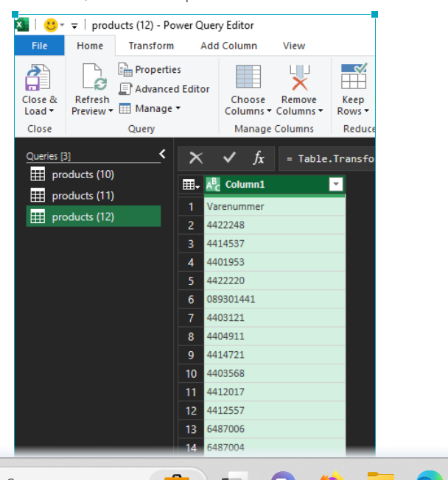Image resolution: width=448 pixels, height=480 pixels.
Task: Select the cell with value 4401953
Action: click(275, 262)
